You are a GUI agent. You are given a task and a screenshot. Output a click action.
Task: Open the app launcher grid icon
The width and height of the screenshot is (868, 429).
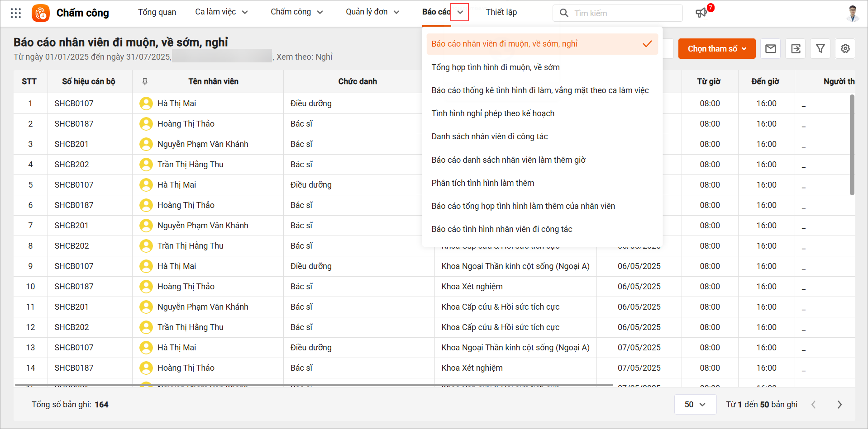tap(16, 13)
